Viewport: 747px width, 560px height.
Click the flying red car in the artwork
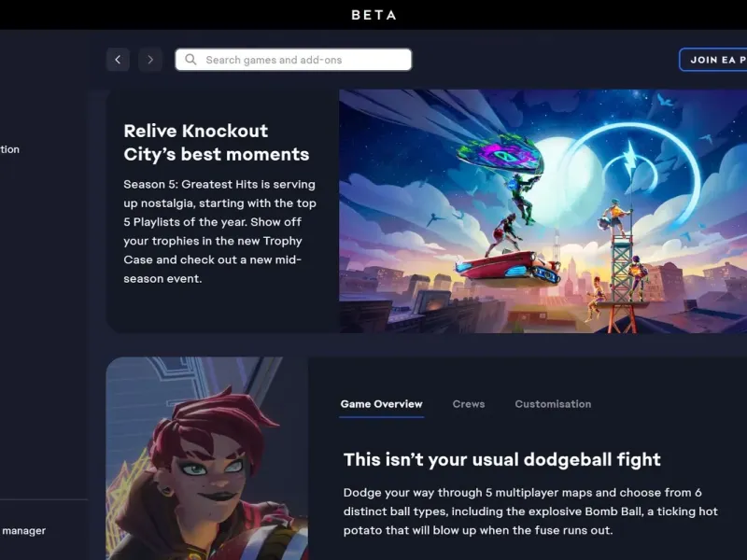click(507, 268)
